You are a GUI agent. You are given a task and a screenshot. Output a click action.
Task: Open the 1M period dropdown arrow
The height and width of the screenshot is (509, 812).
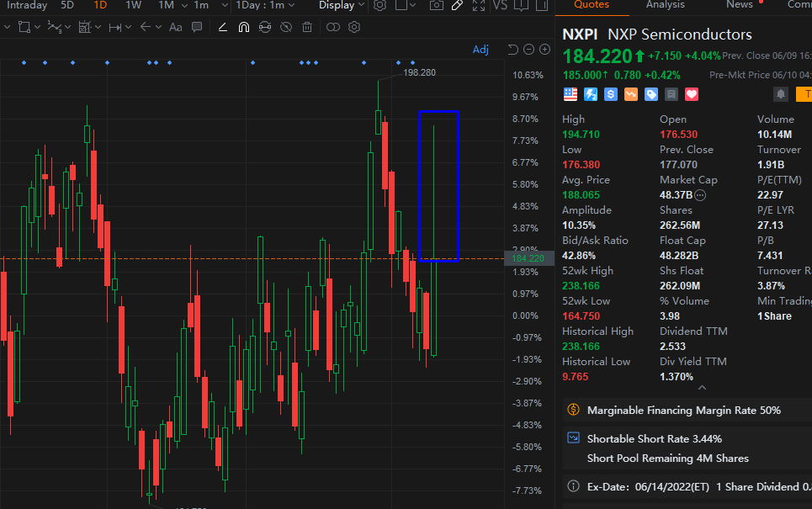(x=184, y=5)
